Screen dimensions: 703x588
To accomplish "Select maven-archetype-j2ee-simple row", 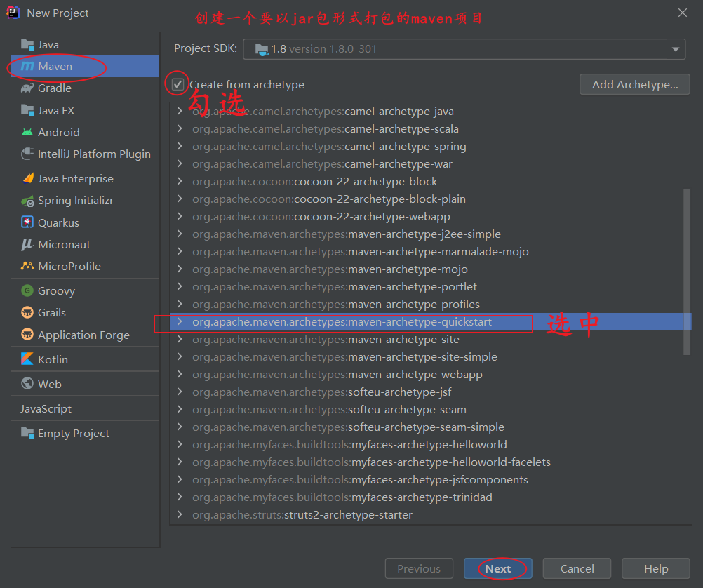I will (x=430, y=234).
